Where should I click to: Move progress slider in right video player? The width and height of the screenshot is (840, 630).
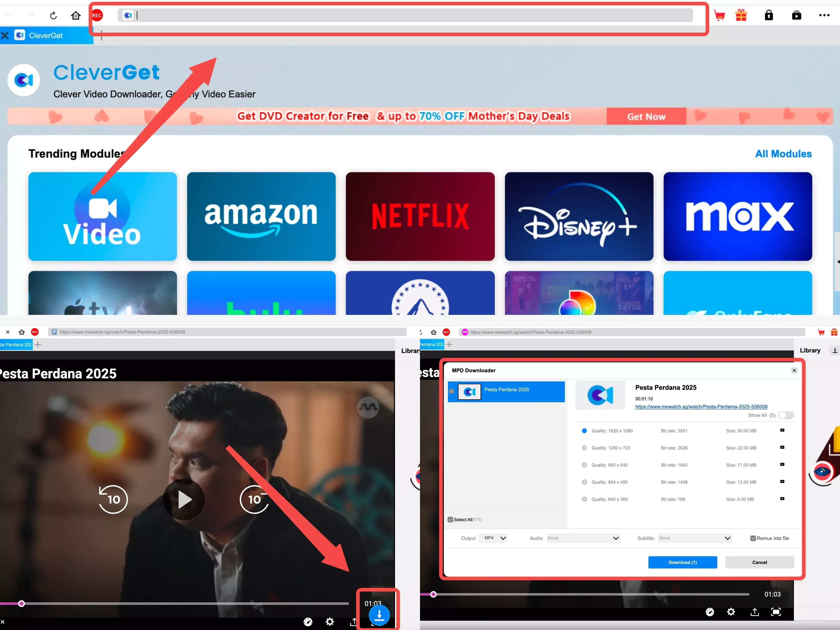pos(433,594)
